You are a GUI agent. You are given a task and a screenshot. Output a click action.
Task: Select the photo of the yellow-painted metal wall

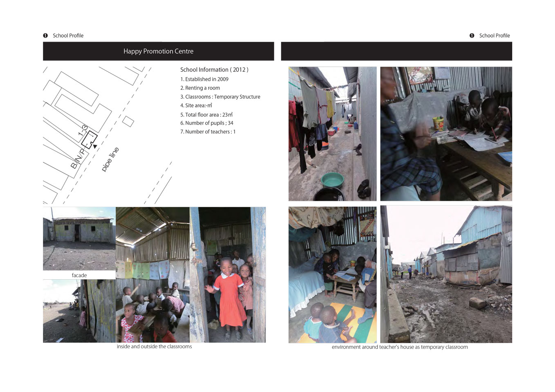79,311
